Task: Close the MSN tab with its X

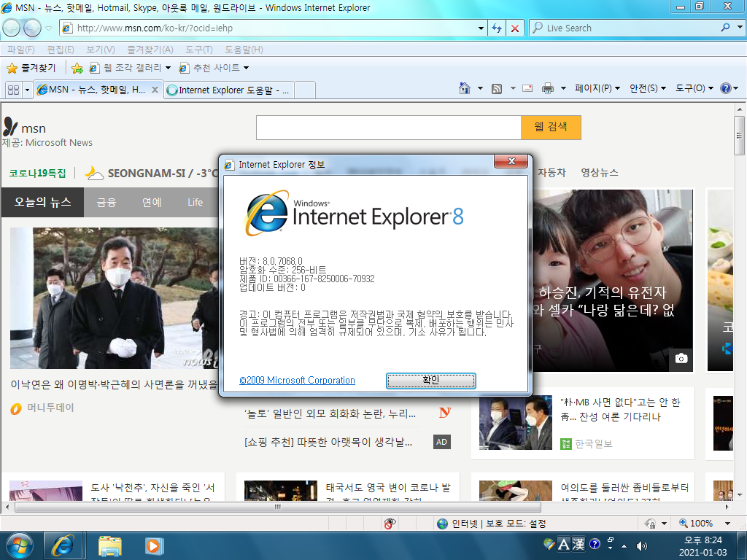Action: click(x=155, y=90)
